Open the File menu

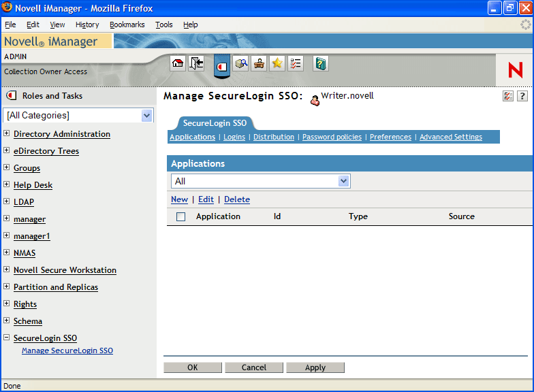(10, 24)
